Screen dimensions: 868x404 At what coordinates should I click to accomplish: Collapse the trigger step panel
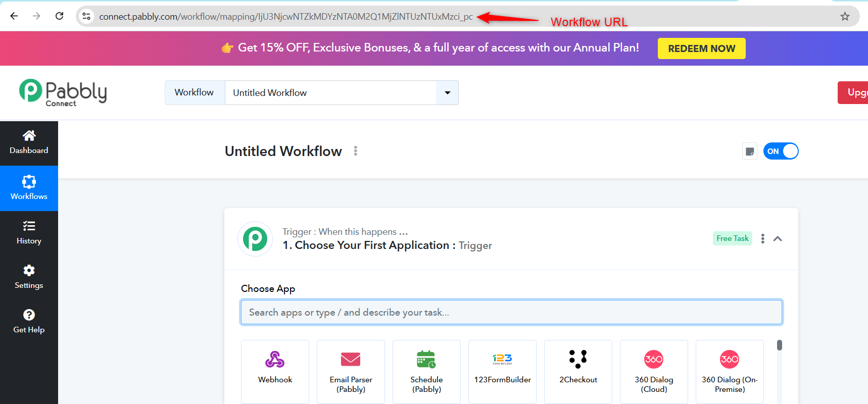point(778,239)
